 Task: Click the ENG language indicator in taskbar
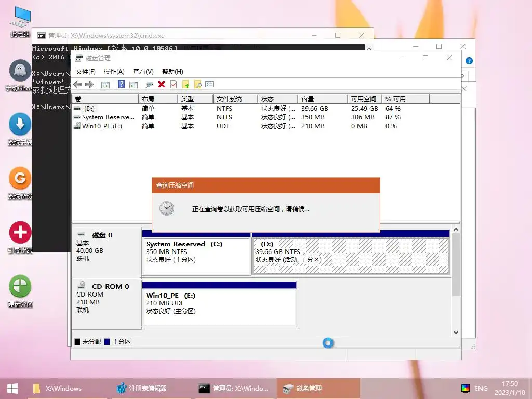click(481, 388)
